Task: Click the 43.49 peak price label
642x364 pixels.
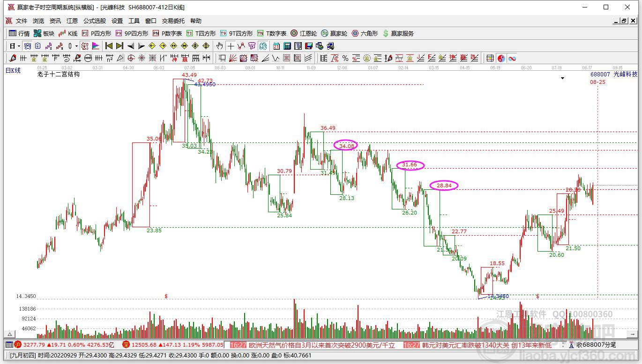Action: pos(189,75)
